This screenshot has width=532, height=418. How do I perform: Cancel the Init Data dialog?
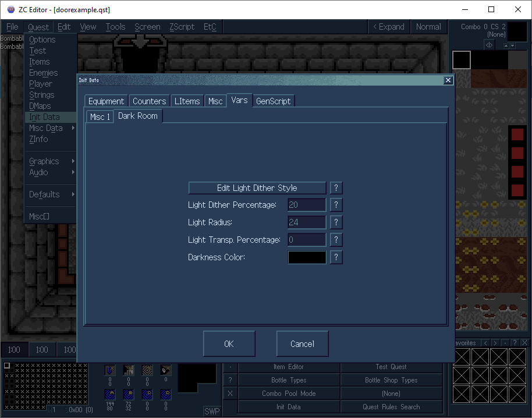(302, 343)
